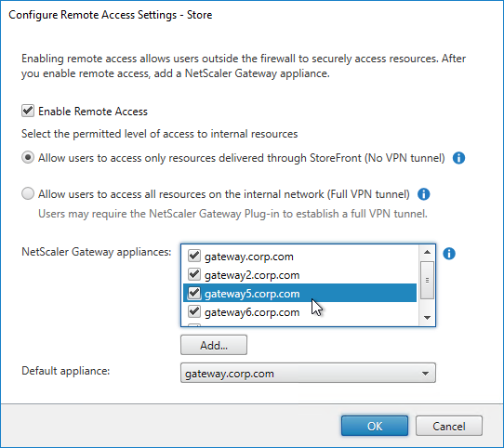
Task: Toggle gateway6.corp.com checkbox
Action: coord(194,311)
